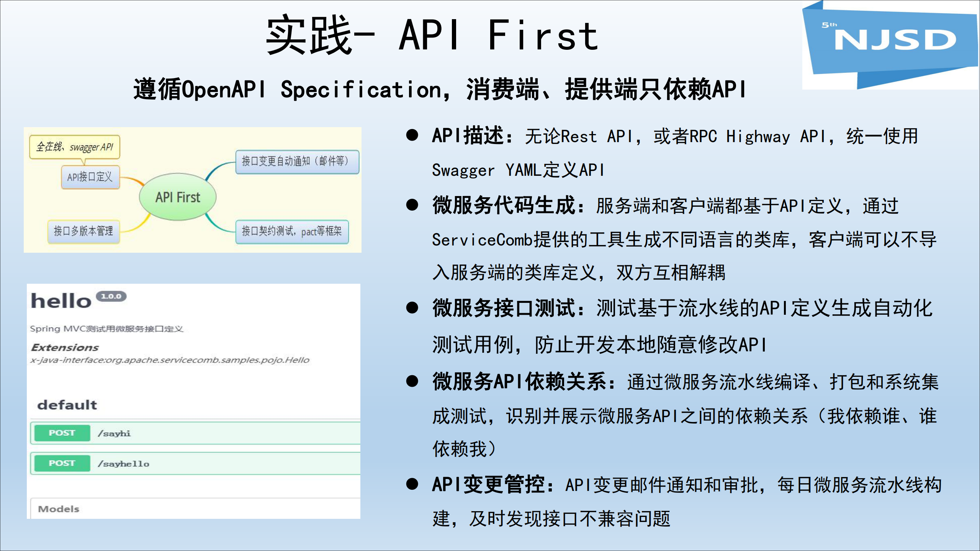The image size is (980, 551).
Task: Open the default API group in Swagger UI
Action: pyautogui.click(x=67, y=404)
